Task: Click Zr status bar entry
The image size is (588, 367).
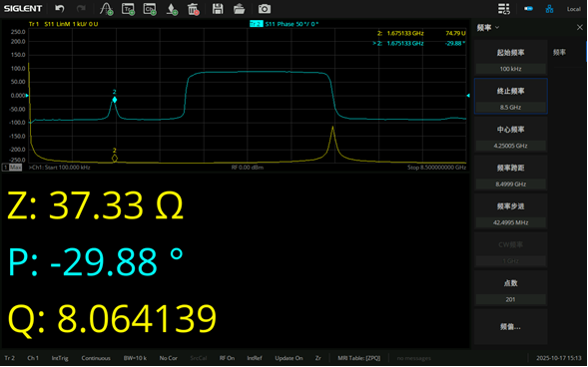Action: (318, 358)
